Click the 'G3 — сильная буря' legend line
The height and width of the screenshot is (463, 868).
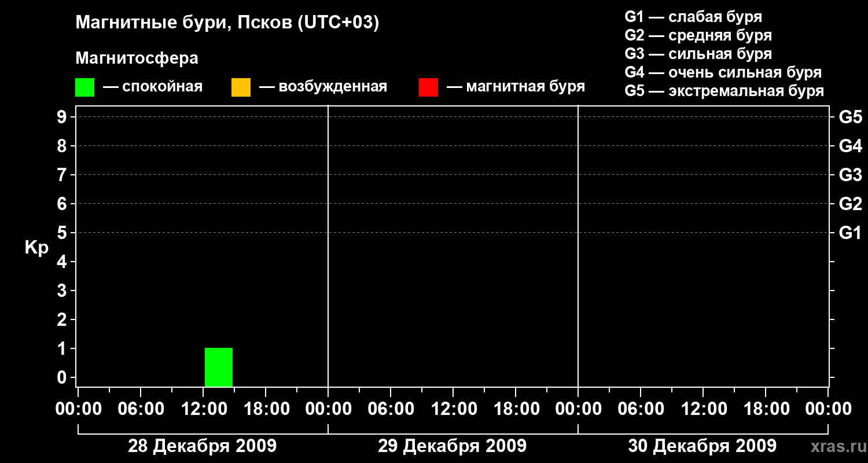(x=698, y=54)
